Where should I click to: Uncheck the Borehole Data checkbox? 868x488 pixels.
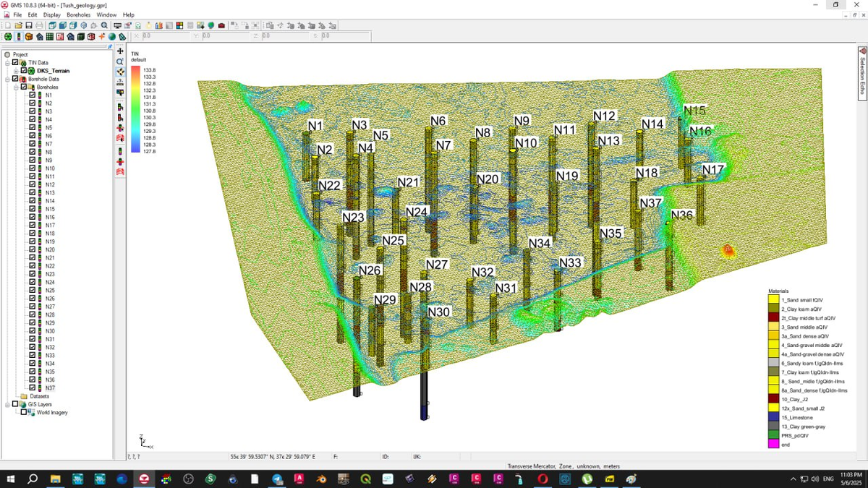pyautogui.click(x=15, y=79)
